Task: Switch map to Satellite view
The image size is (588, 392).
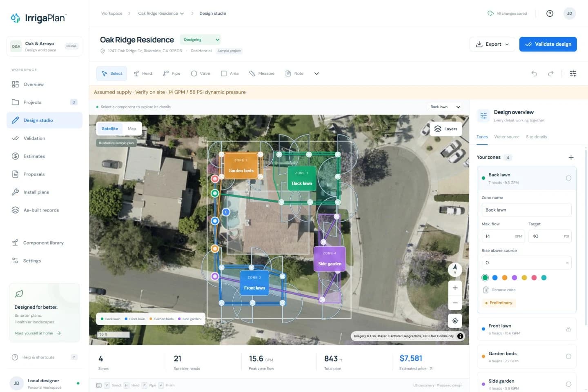Action: pyautogui.click(x=110, y=129)
